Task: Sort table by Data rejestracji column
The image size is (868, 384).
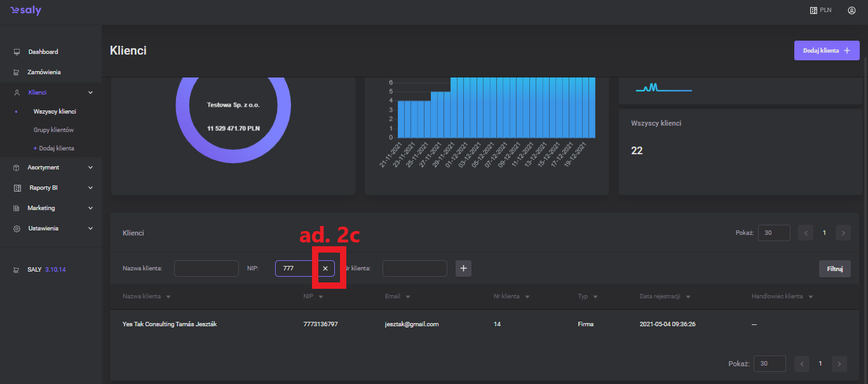Action: point(665,296)
